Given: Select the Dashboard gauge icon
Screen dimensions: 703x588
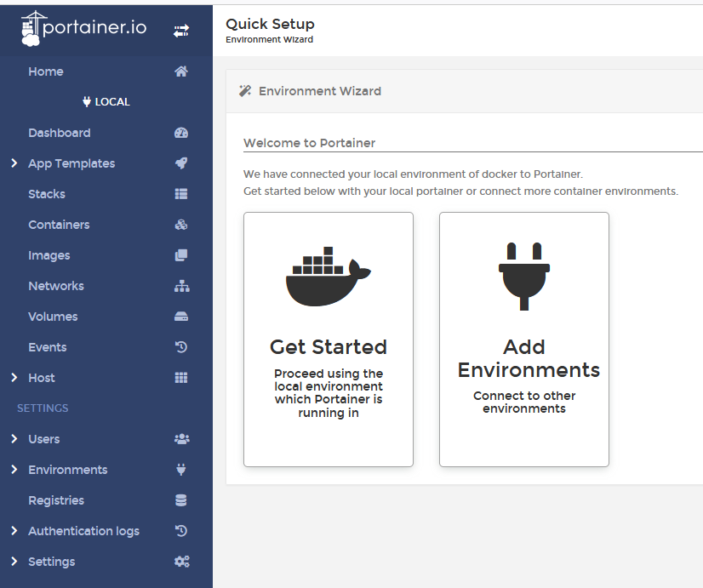Looking at the screenshot, I should pyautogui.click(x=180, y=133).
